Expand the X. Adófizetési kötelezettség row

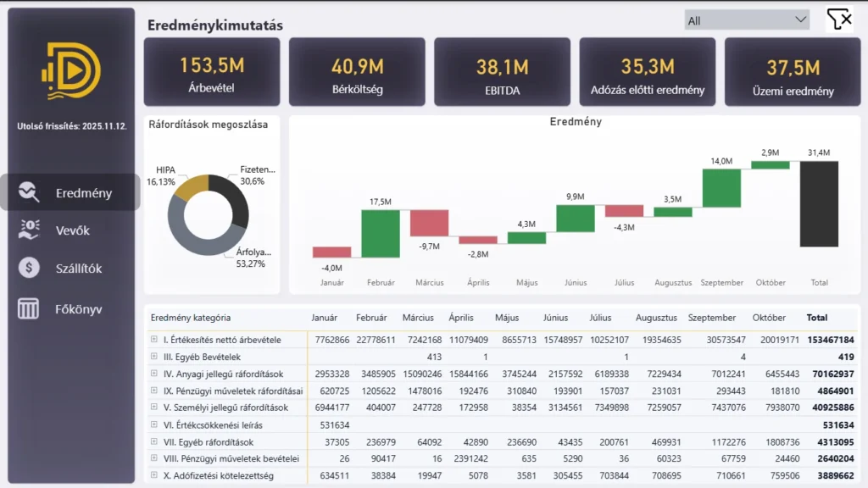154,476
